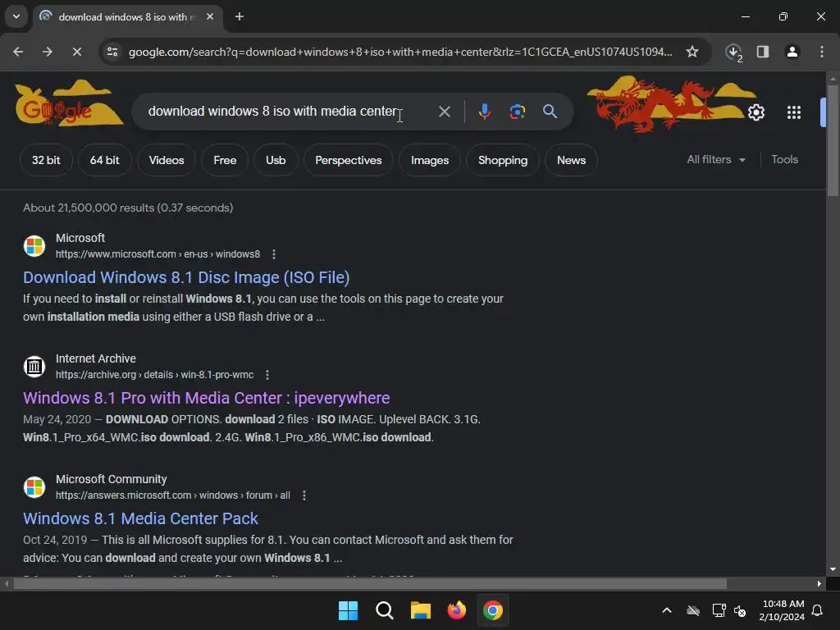Click the magnifier search button

550,112
